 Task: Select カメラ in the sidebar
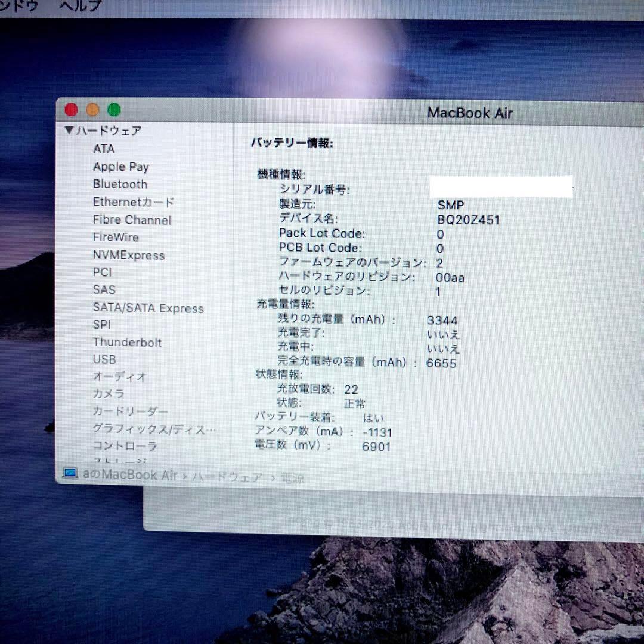pyautogui.click(x=108, y=394)
